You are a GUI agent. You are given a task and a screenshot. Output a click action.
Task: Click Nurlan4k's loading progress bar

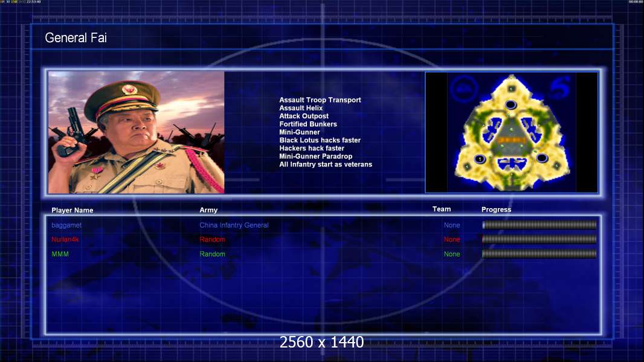(539, 239)
